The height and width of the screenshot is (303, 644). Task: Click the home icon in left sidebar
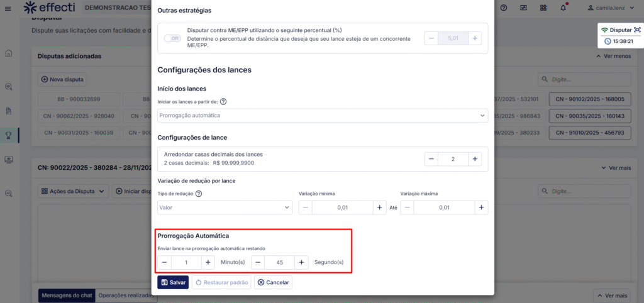pyautogui.click(x=9, y=53)
